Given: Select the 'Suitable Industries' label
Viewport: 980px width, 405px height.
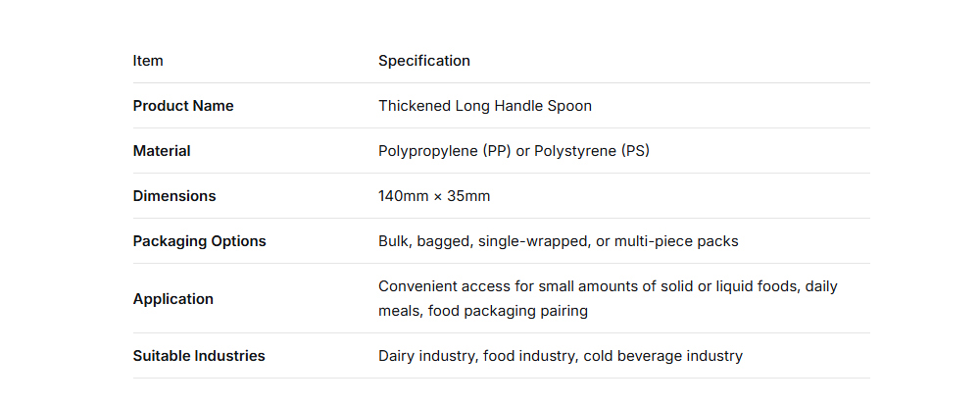Looking at the screenshot, I should [x=199, y=356].
